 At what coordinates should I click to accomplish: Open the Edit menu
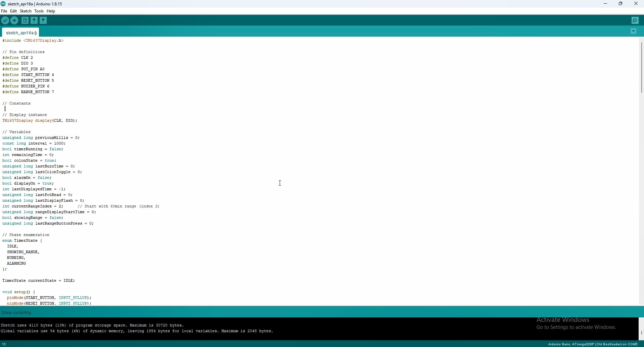[x=14, y=11]
